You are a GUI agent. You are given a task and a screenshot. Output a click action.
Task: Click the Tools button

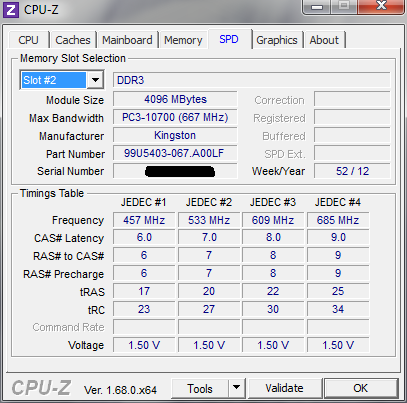[200, 389]
